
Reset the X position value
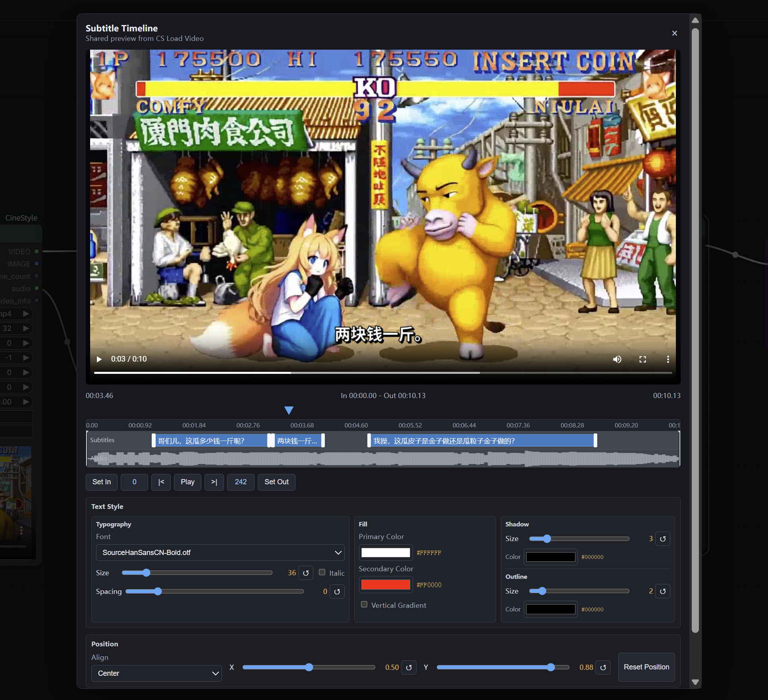click(x=409, y=667)
